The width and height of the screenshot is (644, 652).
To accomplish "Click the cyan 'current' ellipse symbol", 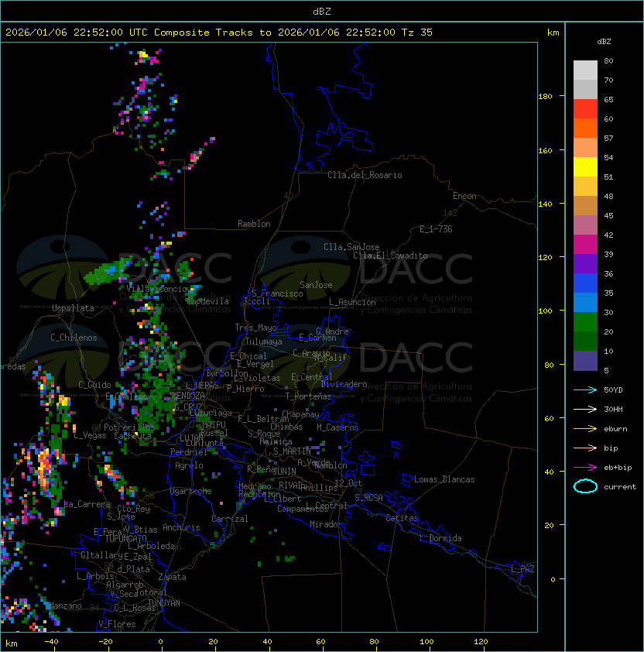I will [585, 486].
